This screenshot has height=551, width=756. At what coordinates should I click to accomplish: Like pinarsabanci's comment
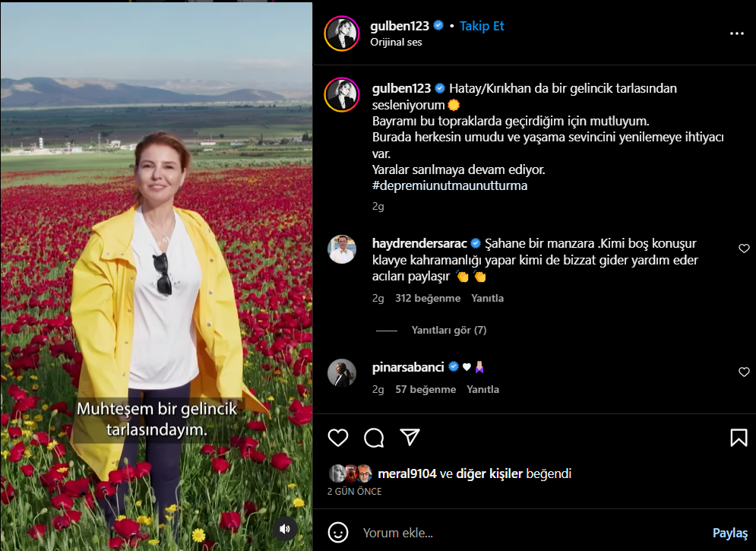(x=744, y=372)
